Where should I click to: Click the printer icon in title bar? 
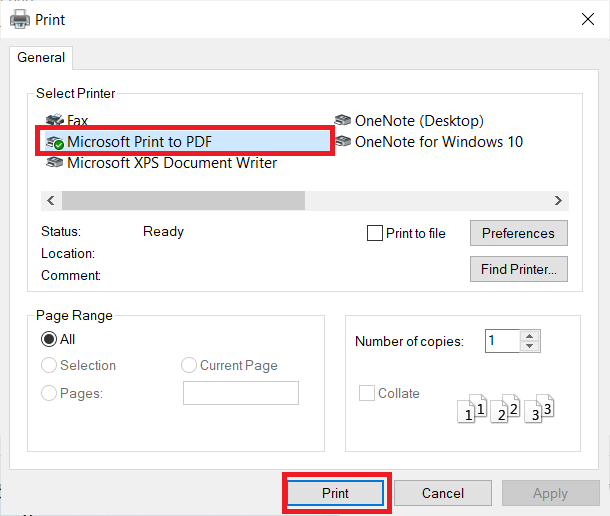[x=19, y=19]
